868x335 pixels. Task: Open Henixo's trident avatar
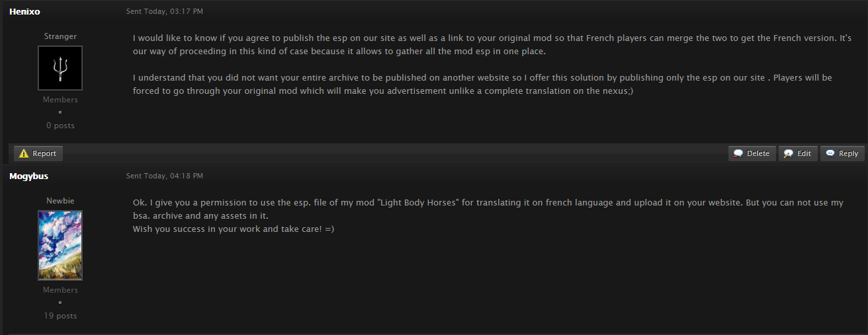pyautogui.click(x=60, y=68)
